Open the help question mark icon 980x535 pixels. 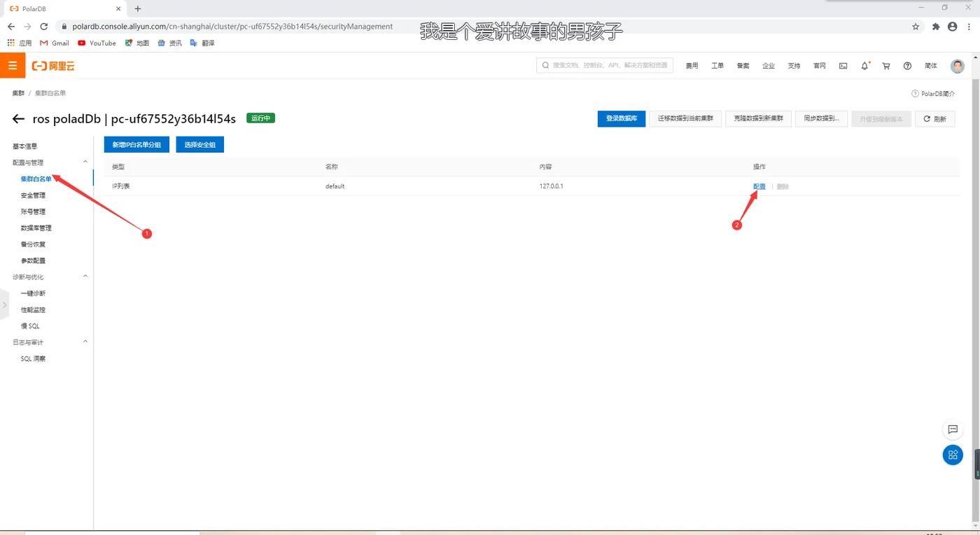coord(907,66)
